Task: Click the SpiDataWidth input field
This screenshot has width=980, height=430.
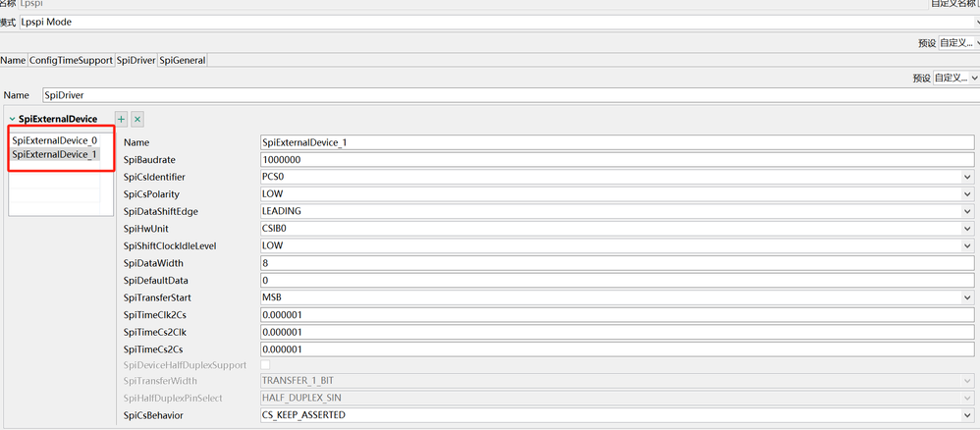Action: 616,263
